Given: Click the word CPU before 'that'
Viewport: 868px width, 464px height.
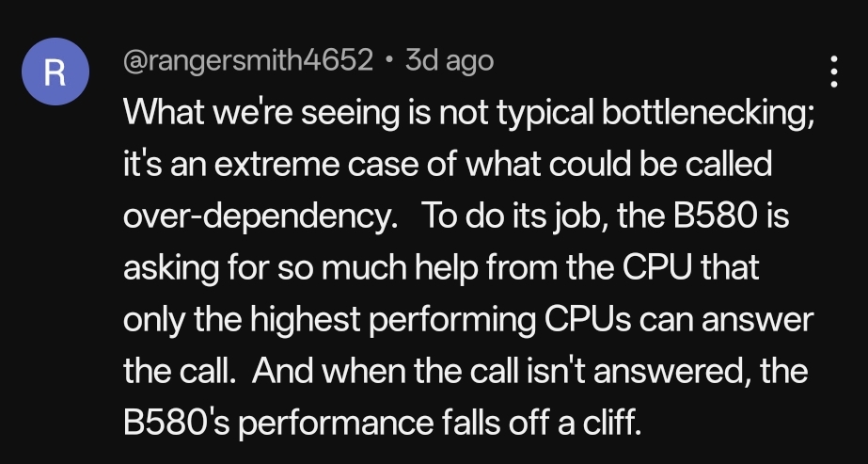Looking at the screenshot, I should [657, 267].
